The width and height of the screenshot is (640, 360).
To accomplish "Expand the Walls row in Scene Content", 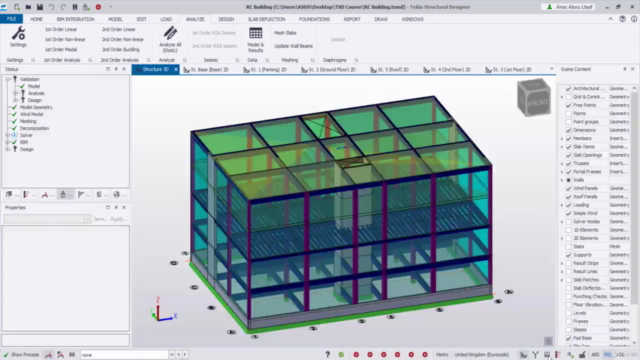I will pos(562,180).
